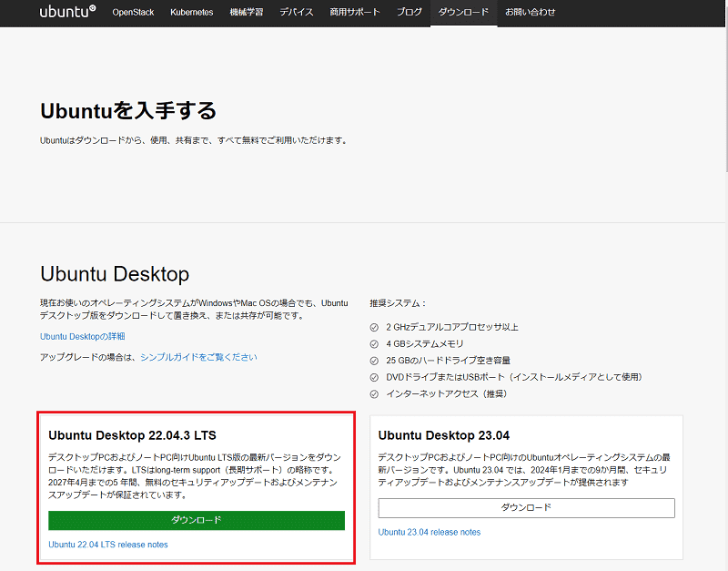The height and width of the screenshot is (571, 728).
Task: Click the check icon beside 25 GBのハードドライブ空き容量
Action: tap(374, 361)
